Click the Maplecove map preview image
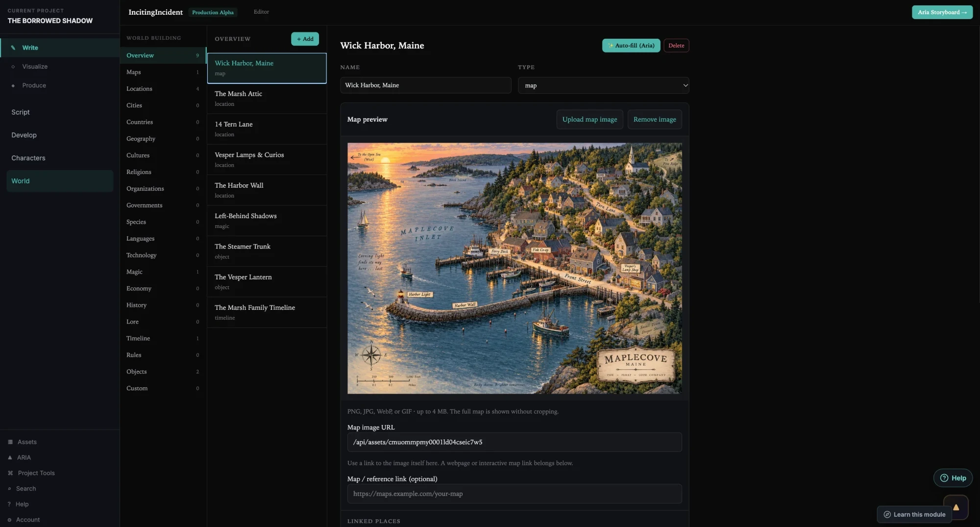 point(514,268)
